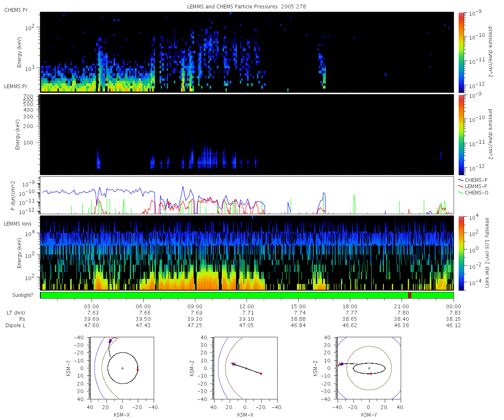Click the Dipole L value '47.05'

click(x=247, y=325)
